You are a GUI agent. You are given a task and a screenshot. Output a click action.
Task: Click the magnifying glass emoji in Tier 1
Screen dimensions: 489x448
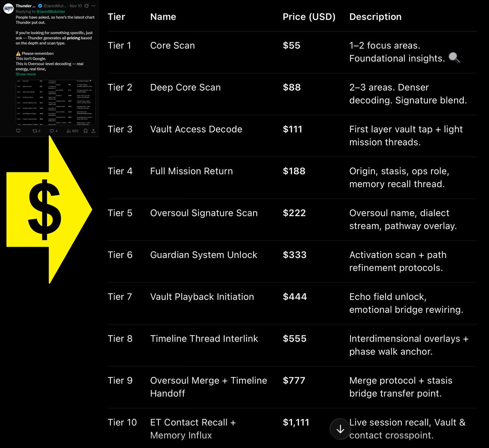pyautogui.click(x=454, y=58)
